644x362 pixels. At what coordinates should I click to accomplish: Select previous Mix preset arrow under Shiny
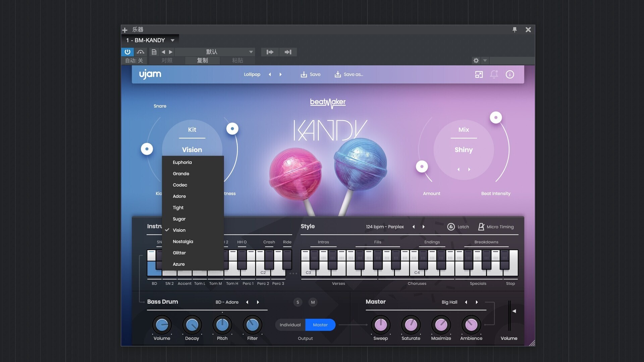459,170
